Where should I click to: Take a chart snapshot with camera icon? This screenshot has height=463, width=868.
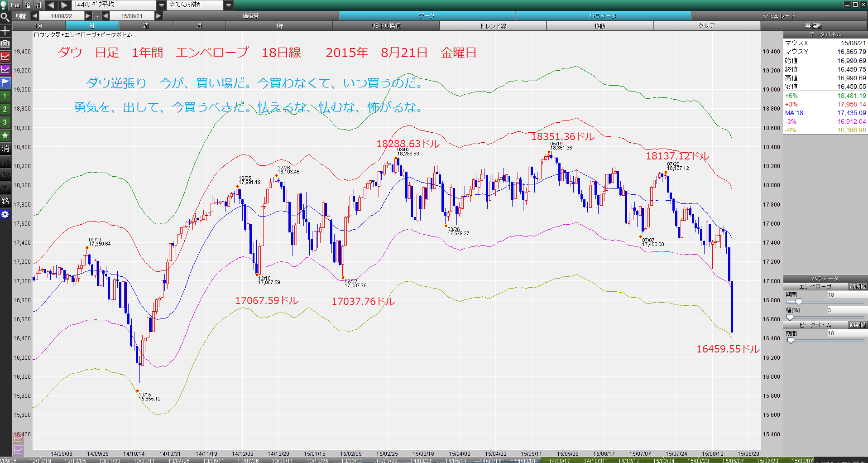tap(5, 43)
